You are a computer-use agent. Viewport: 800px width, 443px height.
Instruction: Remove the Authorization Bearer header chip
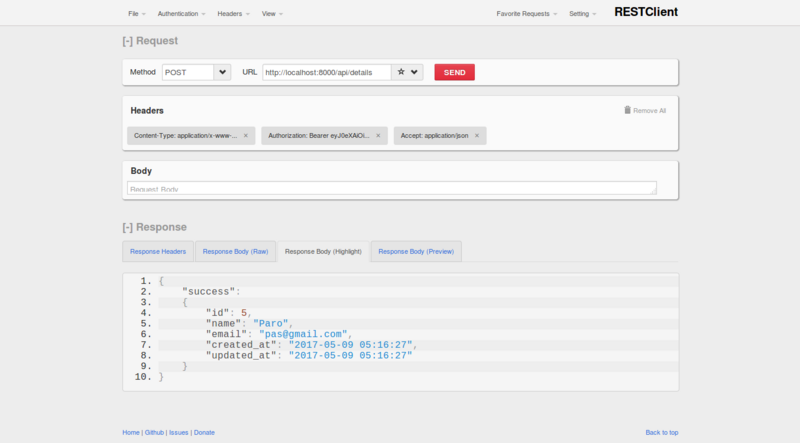click(x=378, y=136)
